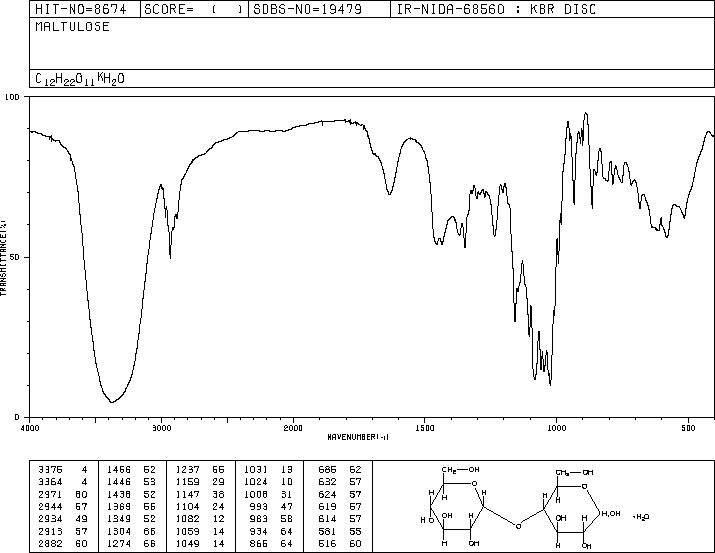Click the IR-NIDA-68560 KBR DISC label
This screenshot has height=553, width=715.
click(496, 9)
